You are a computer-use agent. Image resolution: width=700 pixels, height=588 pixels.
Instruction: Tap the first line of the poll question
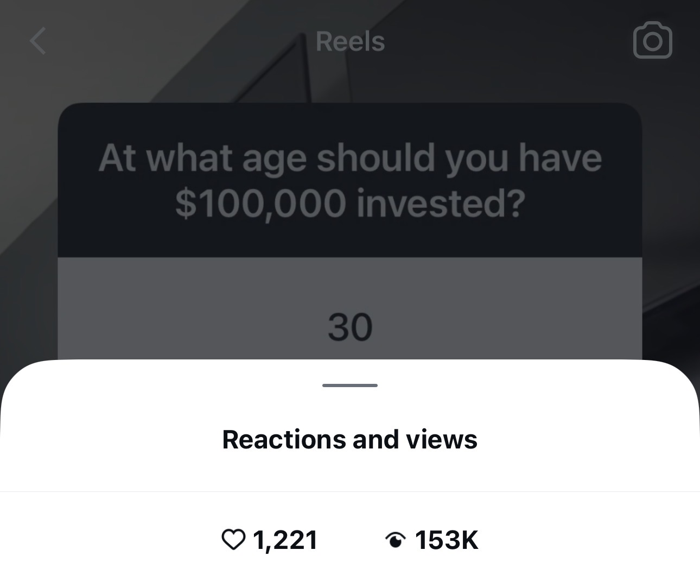(x=350, y=158)
